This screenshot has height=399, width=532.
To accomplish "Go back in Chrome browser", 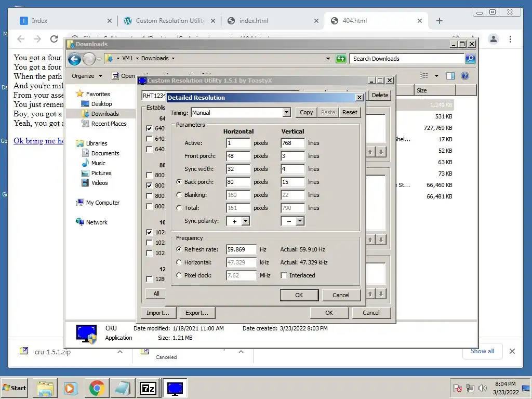I will click(x=21, y=39).
